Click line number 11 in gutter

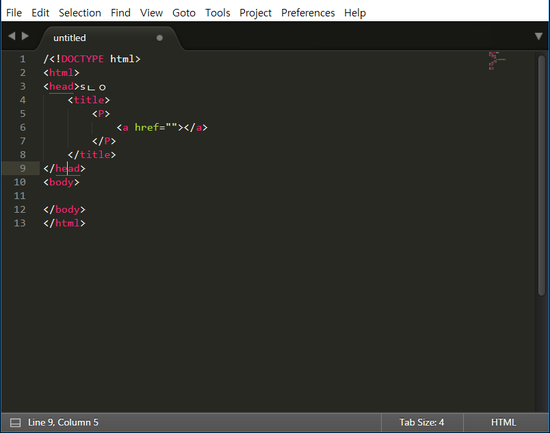pos(20,196)
